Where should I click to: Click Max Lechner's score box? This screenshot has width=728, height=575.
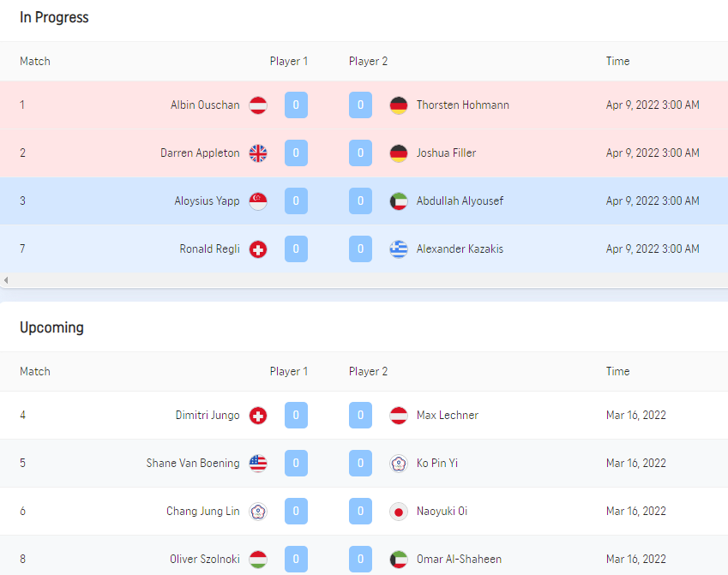click(360, 416)
